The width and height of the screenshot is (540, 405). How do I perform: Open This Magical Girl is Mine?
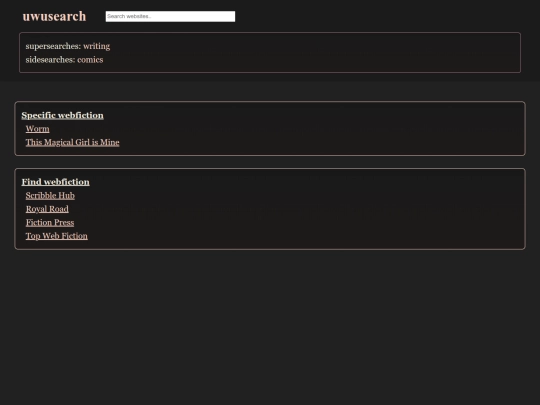pyautogui.click(x=72, y=142)
